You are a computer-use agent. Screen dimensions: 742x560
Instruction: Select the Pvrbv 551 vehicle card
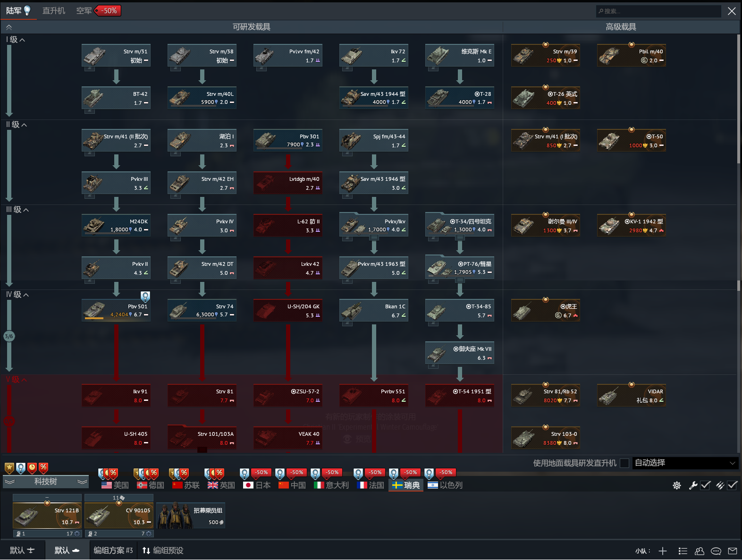point(374,396)
